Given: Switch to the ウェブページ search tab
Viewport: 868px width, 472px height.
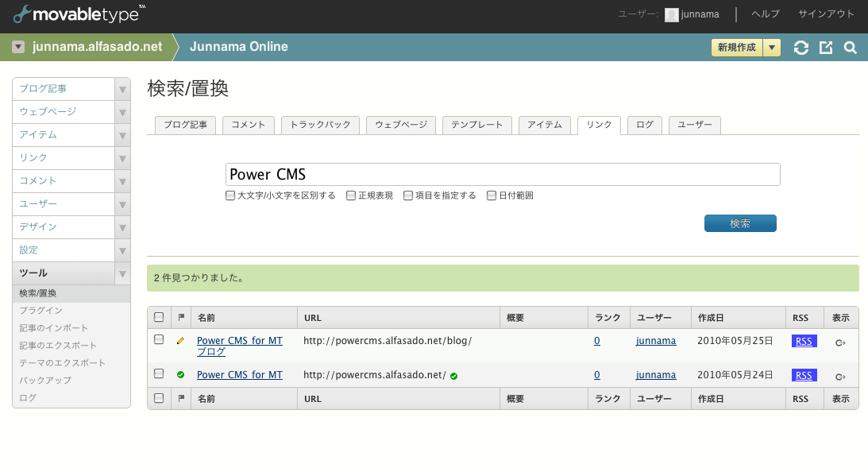Looking at the screenshot, I should click(x=401, y=126).
